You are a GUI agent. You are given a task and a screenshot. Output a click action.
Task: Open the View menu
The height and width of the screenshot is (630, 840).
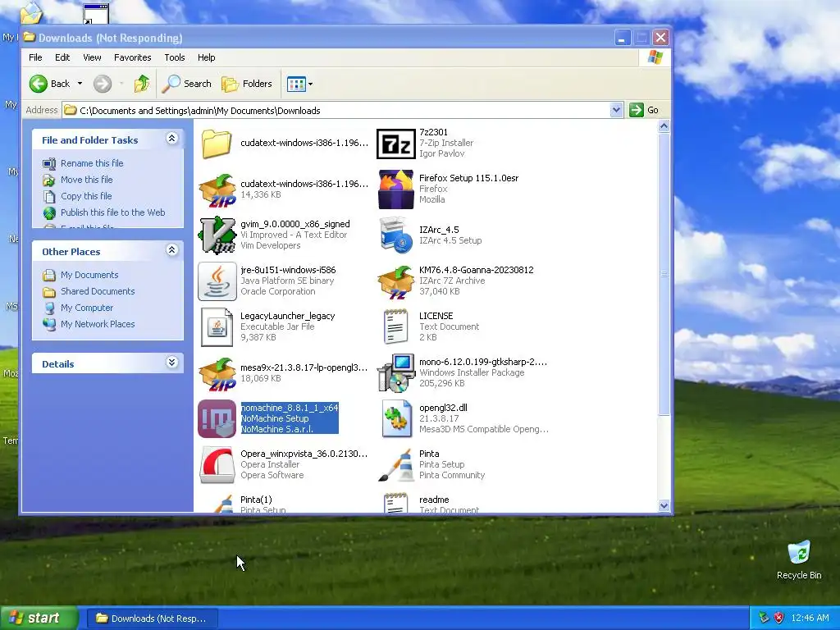tap(92, 57)
